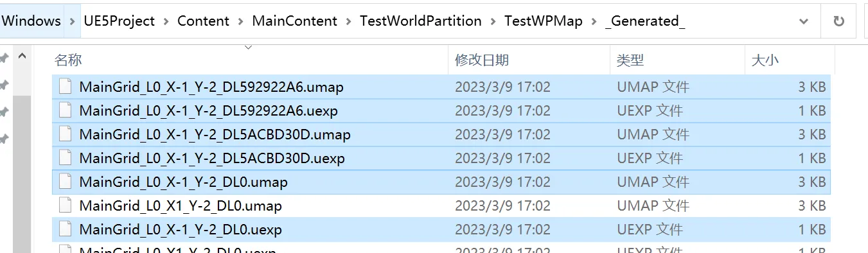Click _Generated_ folder in breadcrumb
The height and width of the screenshot is (253, 868).
tap(645, 21)
